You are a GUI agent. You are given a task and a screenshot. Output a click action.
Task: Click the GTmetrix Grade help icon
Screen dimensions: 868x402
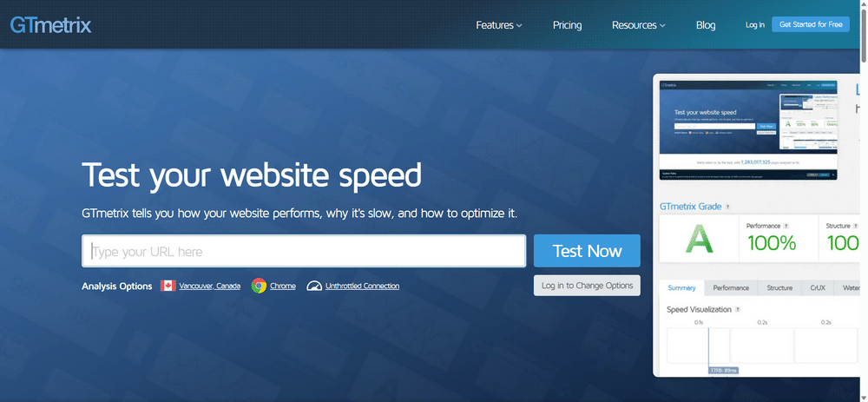coord(728,207)
